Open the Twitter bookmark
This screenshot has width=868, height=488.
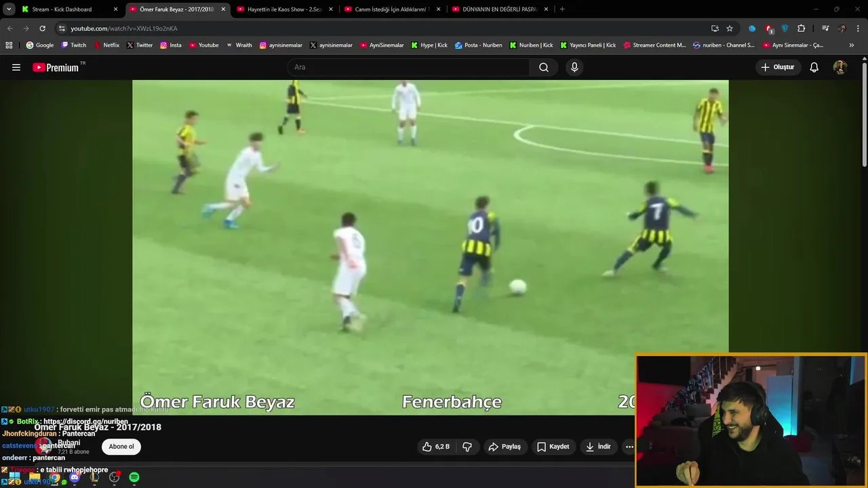coord(140,45)
